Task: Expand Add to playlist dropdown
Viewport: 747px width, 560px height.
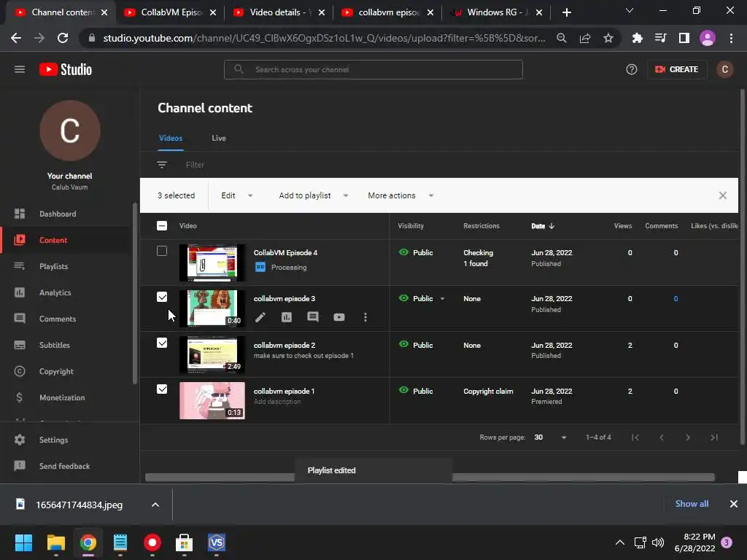Action: point(313,195)
